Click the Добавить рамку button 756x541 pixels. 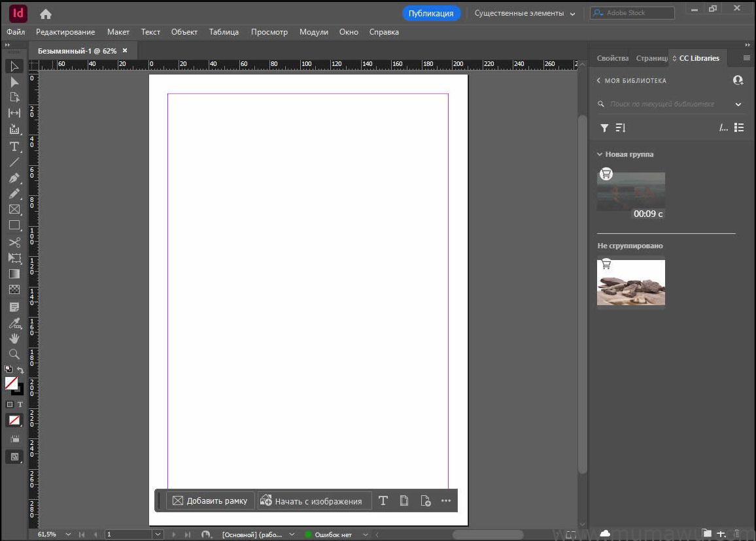210,500
